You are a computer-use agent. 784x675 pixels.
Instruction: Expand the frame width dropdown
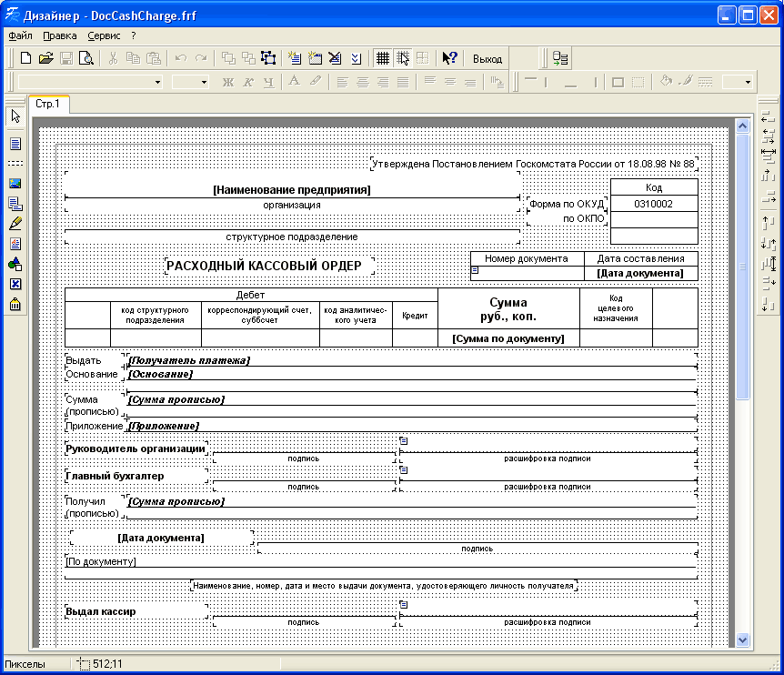(x=749, y=82)
